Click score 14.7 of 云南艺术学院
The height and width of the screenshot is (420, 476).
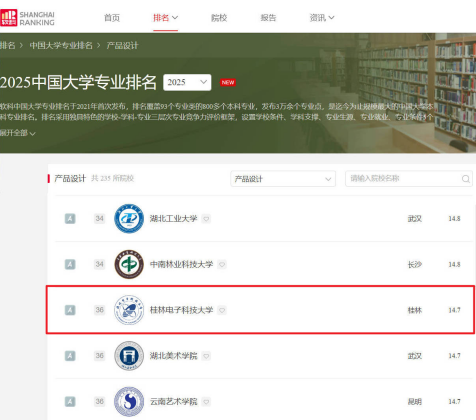pyautogui.click(x=454, y=401)
